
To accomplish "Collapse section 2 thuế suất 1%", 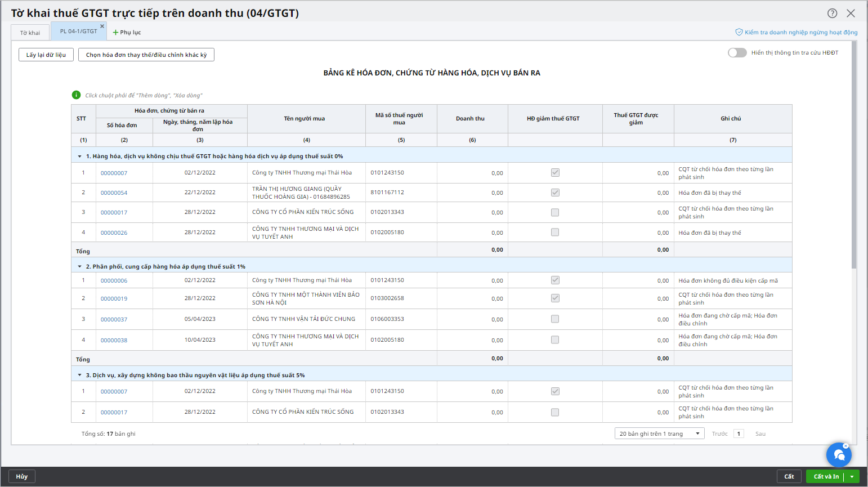I will pos(80,267).
